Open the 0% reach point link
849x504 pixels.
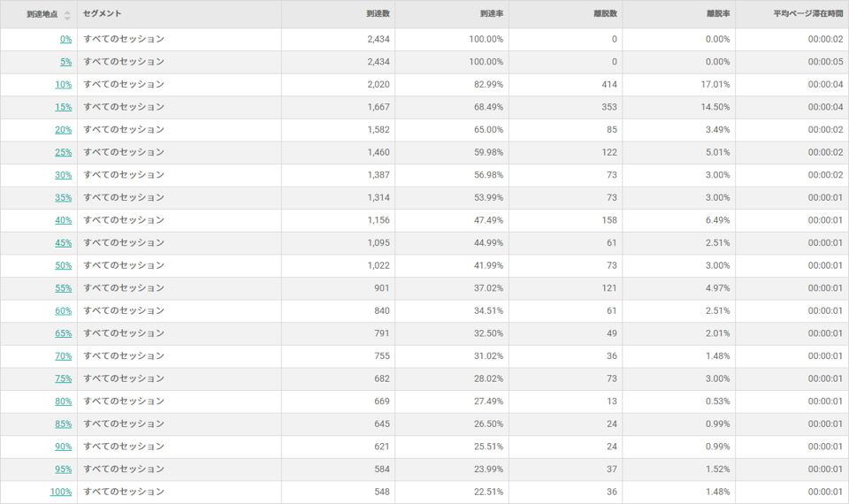65,39
